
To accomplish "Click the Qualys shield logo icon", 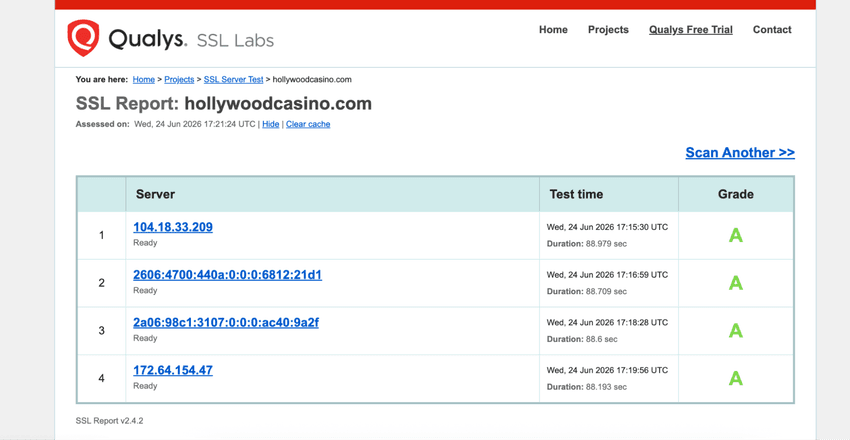I will (x=83, y=38).
